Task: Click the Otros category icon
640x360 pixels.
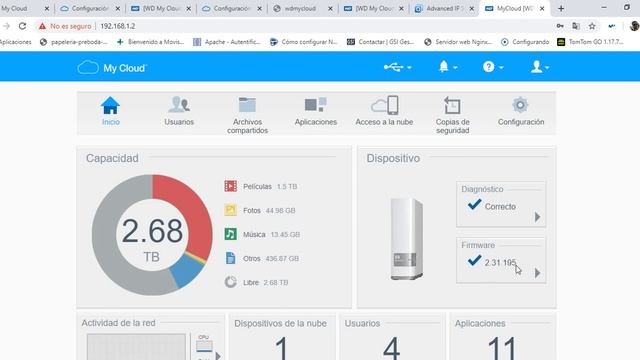Action: (230, 258)
